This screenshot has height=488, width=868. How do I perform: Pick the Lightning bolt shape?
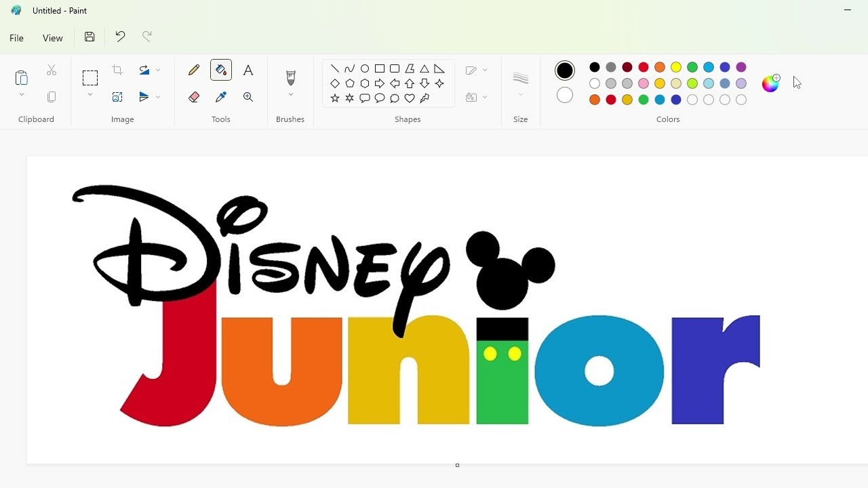pos(425,98)
